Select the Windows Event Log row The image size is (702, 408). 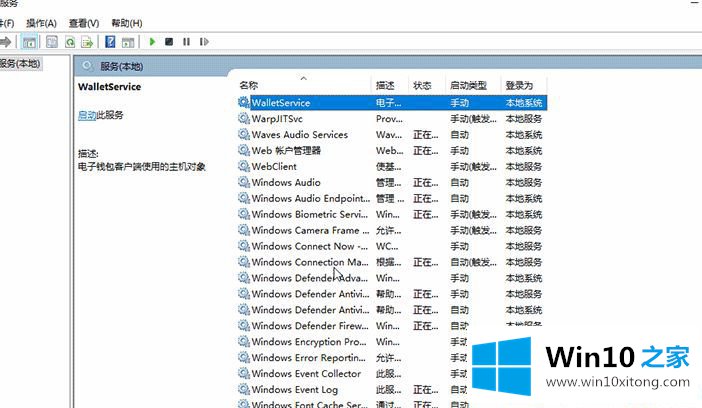pyautogui.click(x=352, y=389)
